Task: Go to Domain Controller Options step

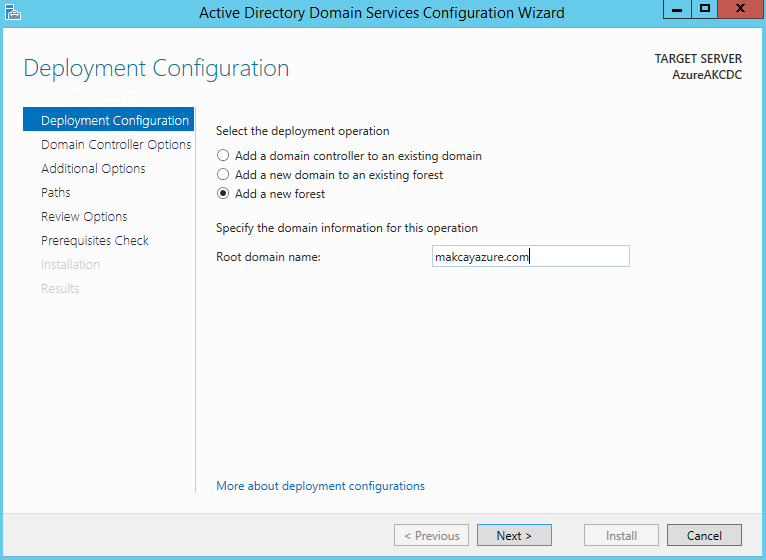Action: [x=116, y=145]
